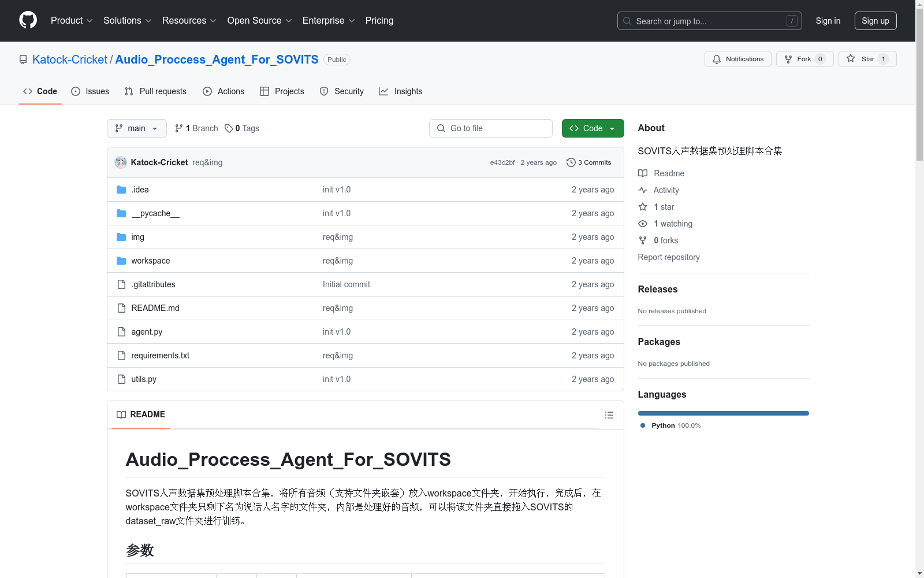Click the .gitattributes file icon
The image size is (924, 578).
click(x=121, y=284)
